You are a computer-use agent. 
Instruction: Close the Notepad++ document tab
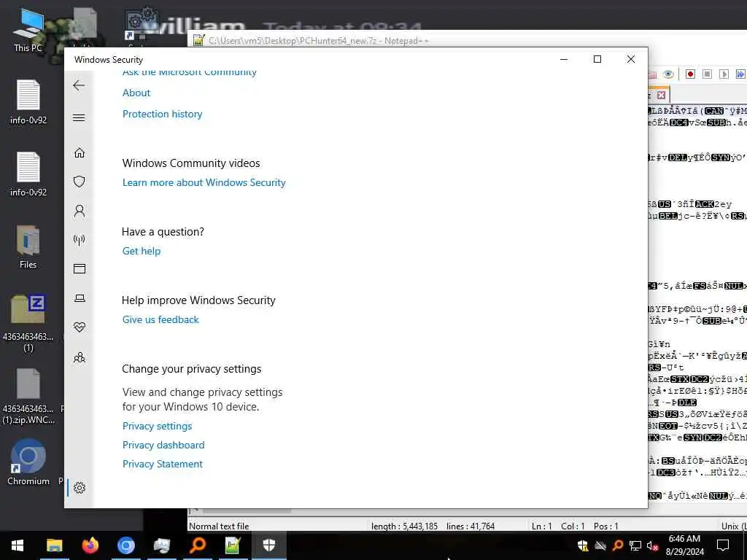pyautogui.click(x=661, y=96)
